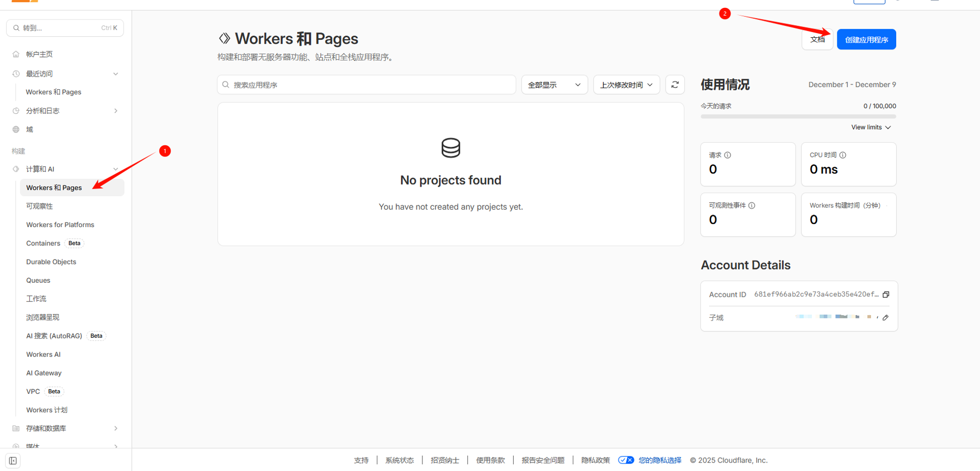Click the refresh icon beside sort dropdown
Screen dimensions: 980x471
click(x=675, y=84)
